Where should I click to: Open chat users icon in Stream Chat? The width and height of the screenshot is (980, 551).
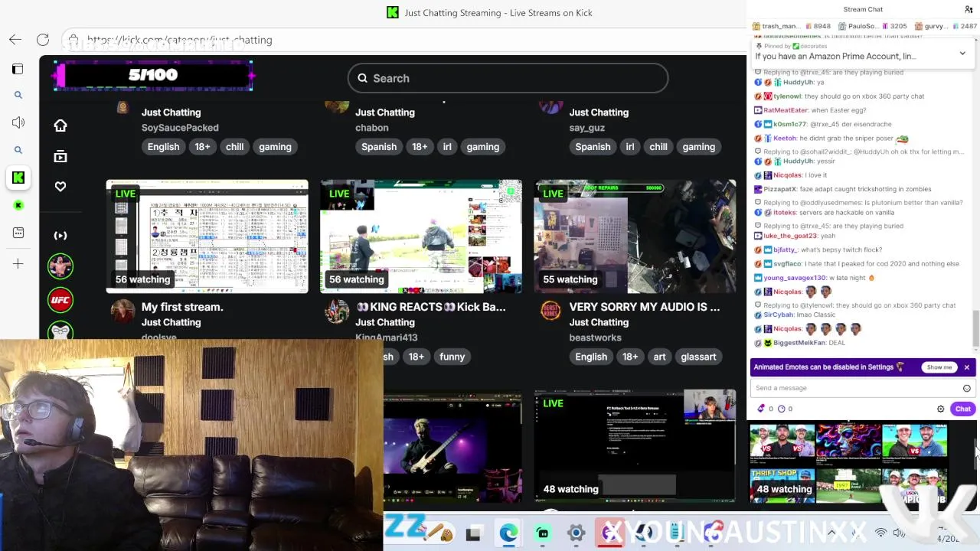click(x=969, y=9)
